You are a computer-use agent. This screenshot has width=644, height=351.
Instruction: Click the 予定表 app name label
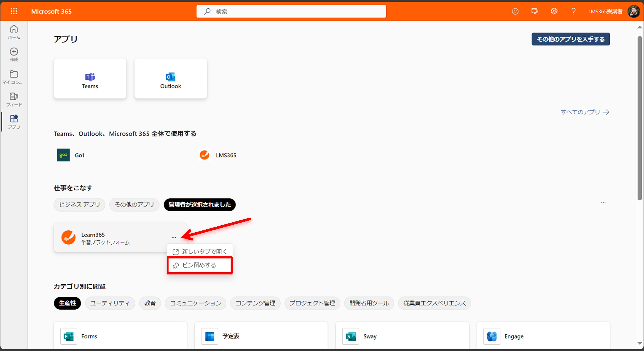point(231,336)
